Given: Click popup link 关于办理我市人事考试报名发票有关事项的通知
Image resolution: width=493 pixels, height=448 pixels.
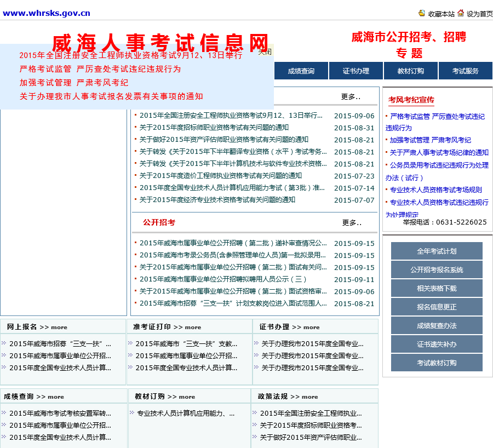Looking at the screenshot, I should click(x=111, y=96).
